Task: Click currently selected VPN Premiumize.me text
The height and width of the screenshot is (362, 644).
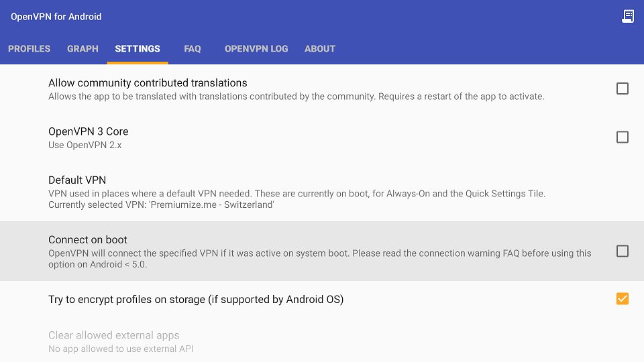Action: [x=161, y=205]
